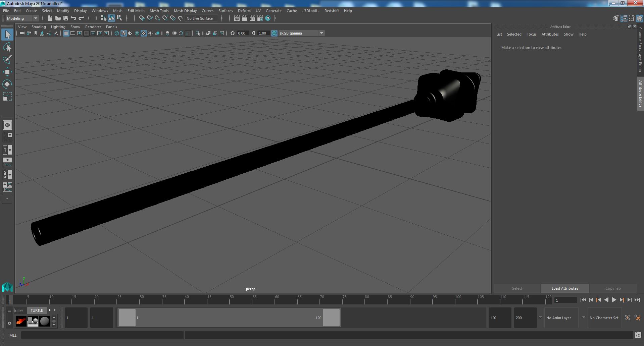Screen dimensions: 644x346
Task: Enable snap to curves
Action: click(x=150, y=18)
